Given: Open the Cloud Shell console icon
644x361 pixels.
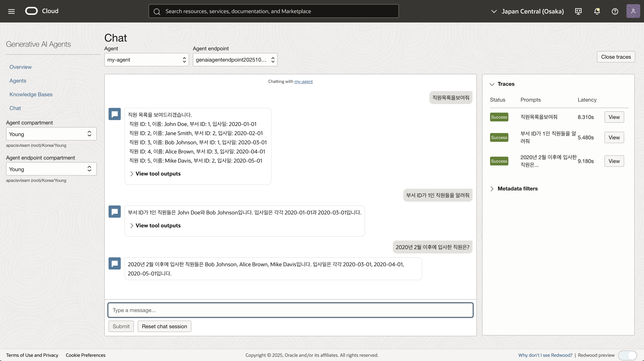Looking at the screenshot, I should [x=578, y=11].
